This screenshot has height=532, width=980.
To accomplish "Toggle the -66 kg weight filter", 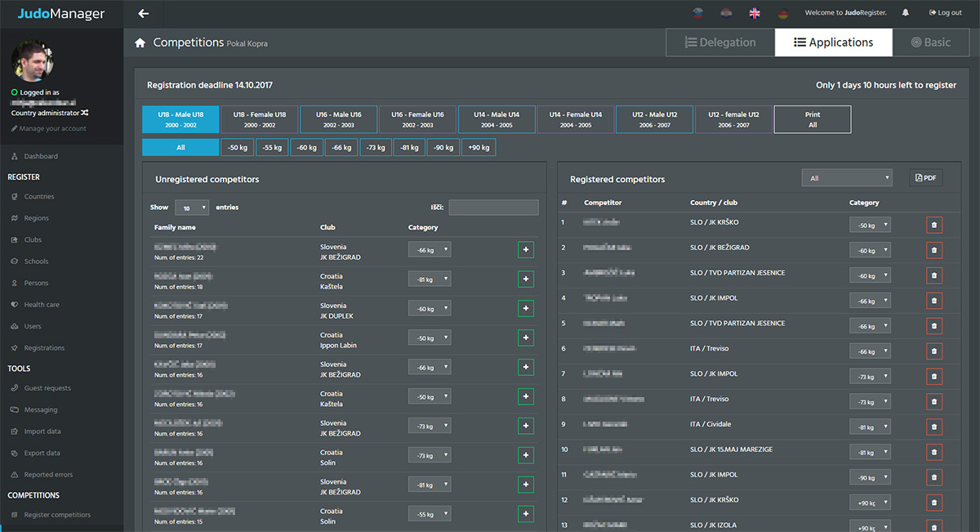I will (x=340, y=148).
